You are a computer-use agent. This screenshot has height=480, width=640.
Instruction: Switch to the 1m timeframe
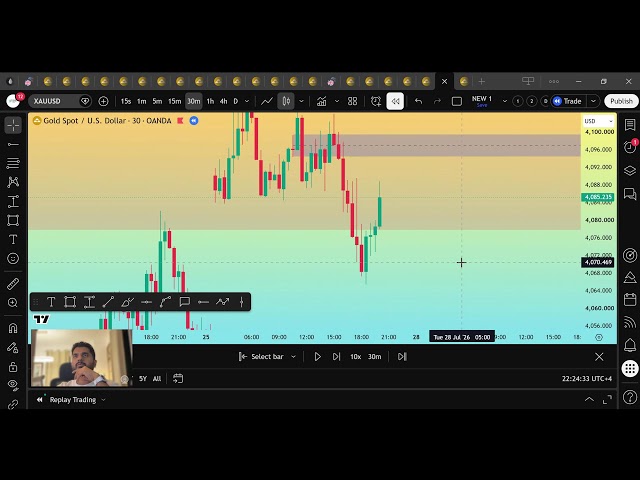[142, 101]
